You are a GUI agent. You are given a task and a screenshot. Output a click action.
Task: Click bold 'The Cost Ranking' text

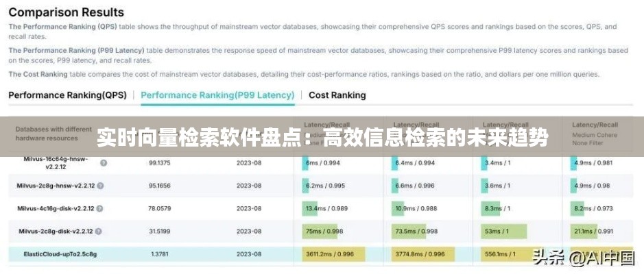coord(38,74)
